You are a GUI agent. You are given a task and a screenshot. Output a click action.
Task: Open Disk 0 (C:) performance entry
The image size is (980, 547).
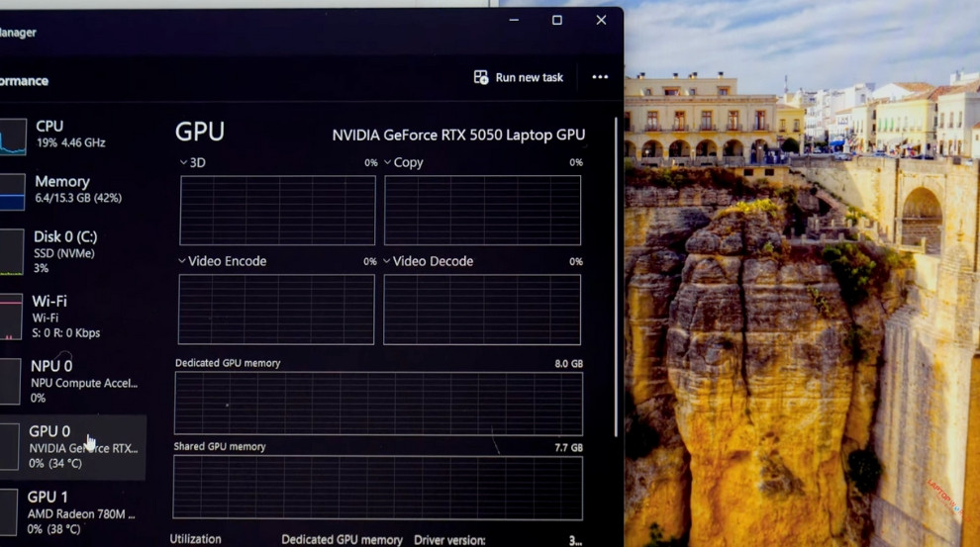(65, 251)
